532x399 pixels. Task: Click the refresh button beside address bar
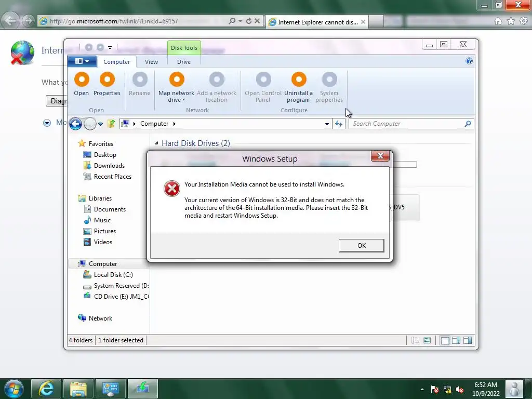(339, 124)
